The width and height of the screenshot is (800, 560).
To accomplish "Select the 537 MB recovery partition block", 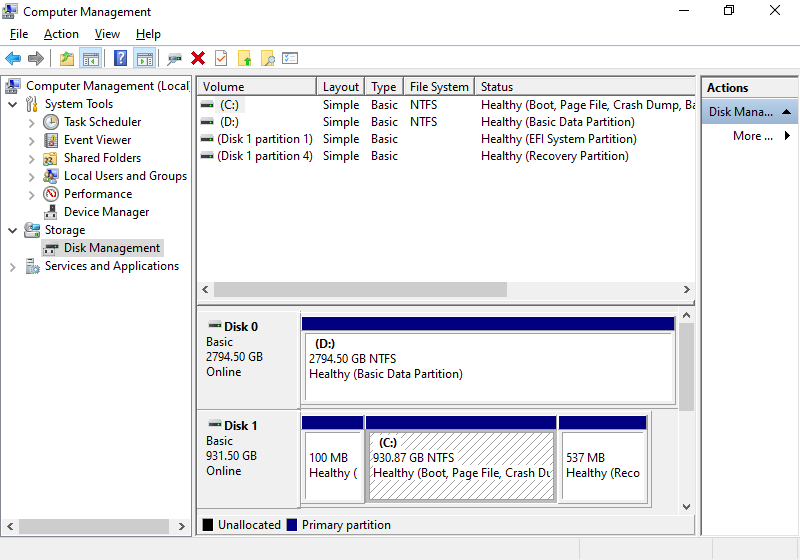I will 603,465.
